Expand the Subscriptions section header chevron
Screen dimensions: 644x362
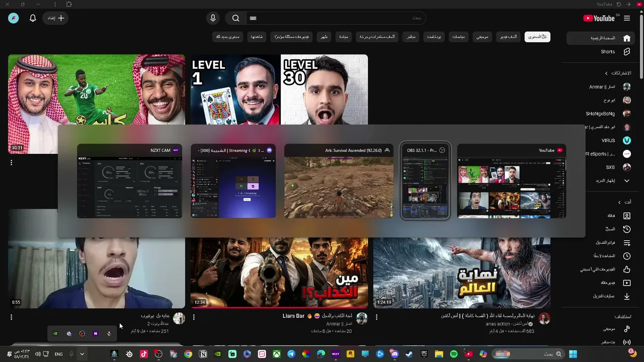pos(606,73)
